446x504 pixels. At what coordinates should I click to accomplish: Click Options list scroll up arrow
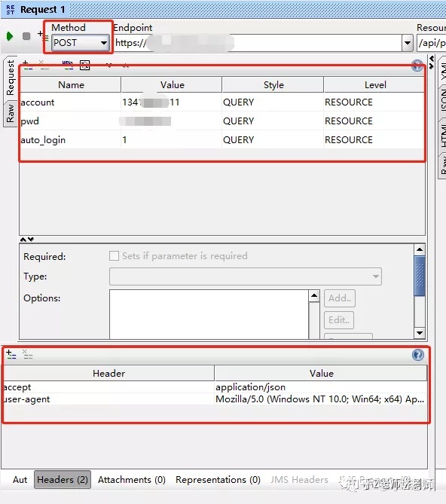(x=314, y=296)
